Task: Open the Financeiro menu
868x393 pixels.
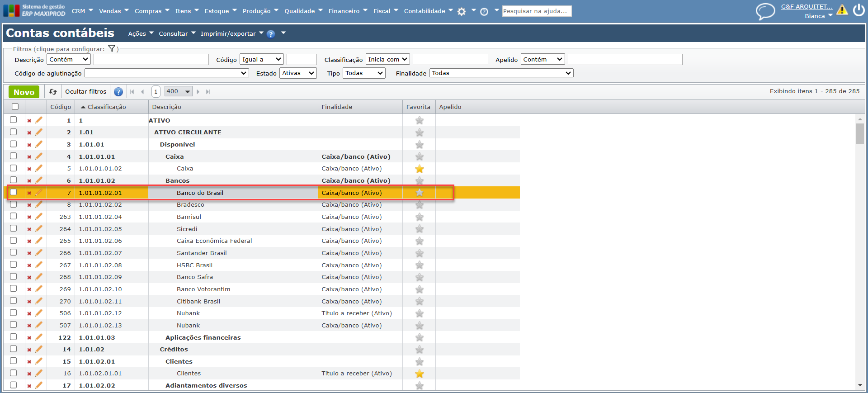Action: click(x=348, y=11)
